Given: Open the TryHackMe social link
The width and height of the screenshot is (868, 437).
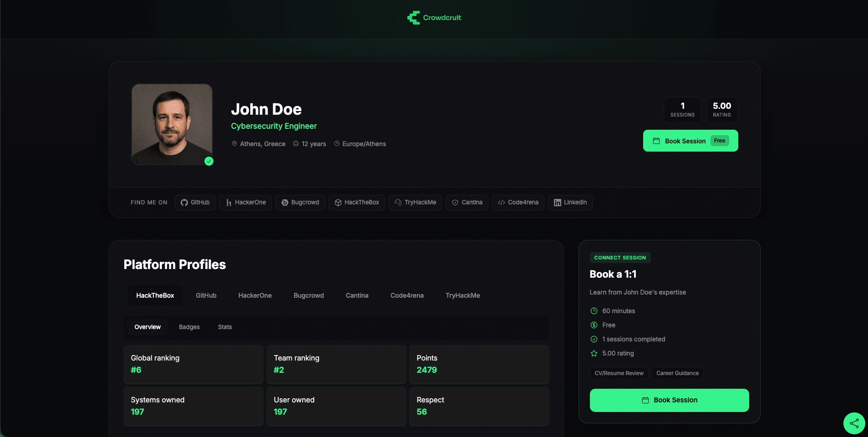Looking at the screenshot, I should point(415,203).
